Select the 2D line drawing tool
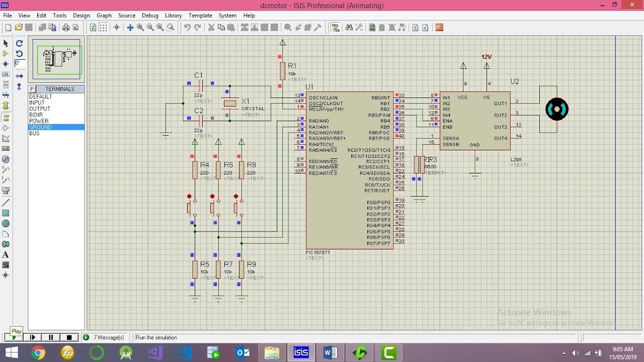This screenshot has width=644, height=362. [x=6, y=202]
